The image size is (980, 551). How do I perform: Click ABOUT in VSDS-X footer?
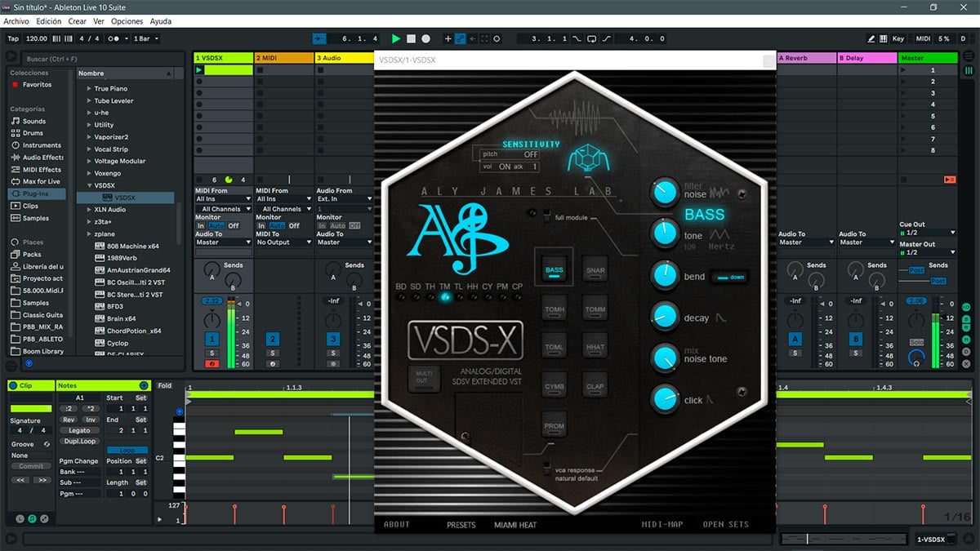point(397,525)
